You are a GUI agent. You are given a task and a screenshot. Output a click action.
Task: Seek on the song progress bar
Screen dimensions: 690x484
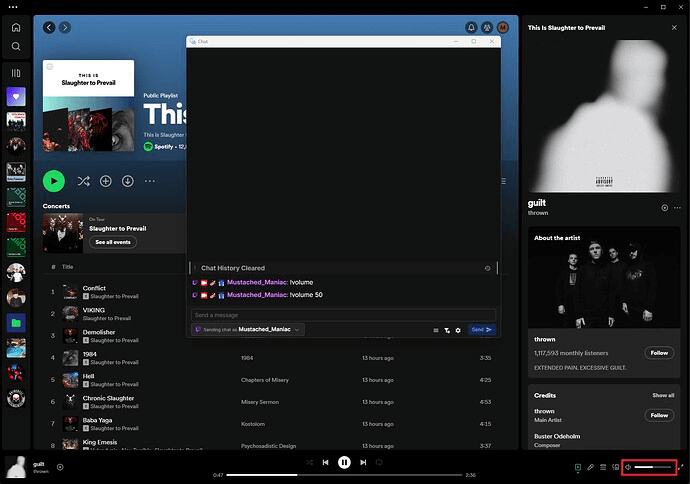[x=345, y=475]
